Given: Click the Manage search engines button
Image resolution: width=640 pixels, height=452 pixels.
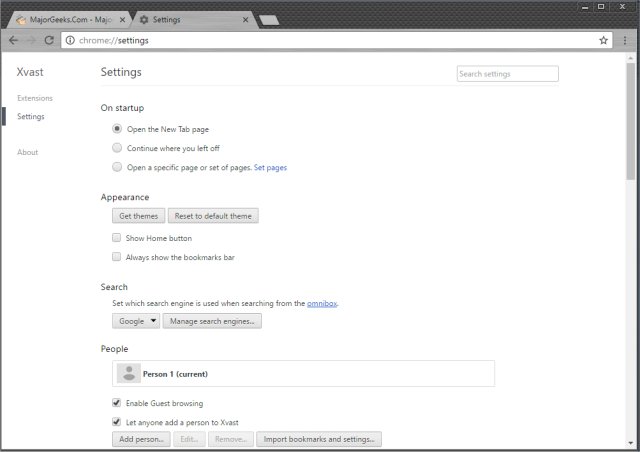Looking at the screenshot, I should coord(212,321).
